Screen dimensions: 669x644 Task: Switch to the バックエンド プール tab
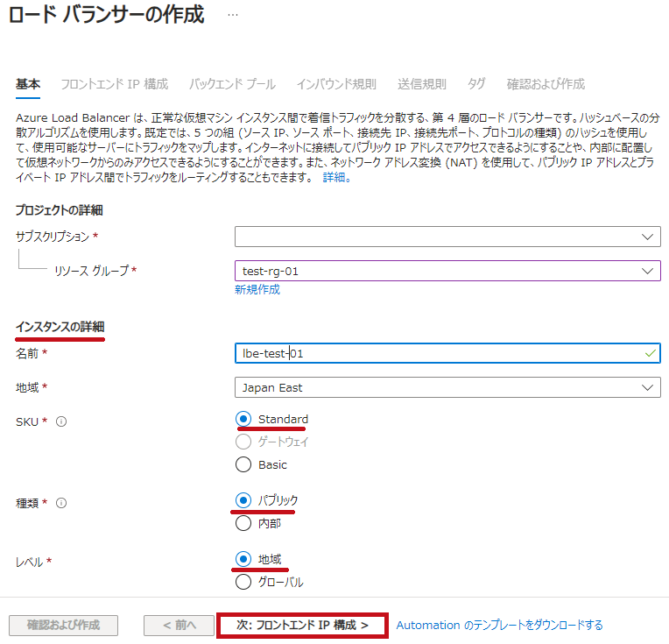pos(233,84)
